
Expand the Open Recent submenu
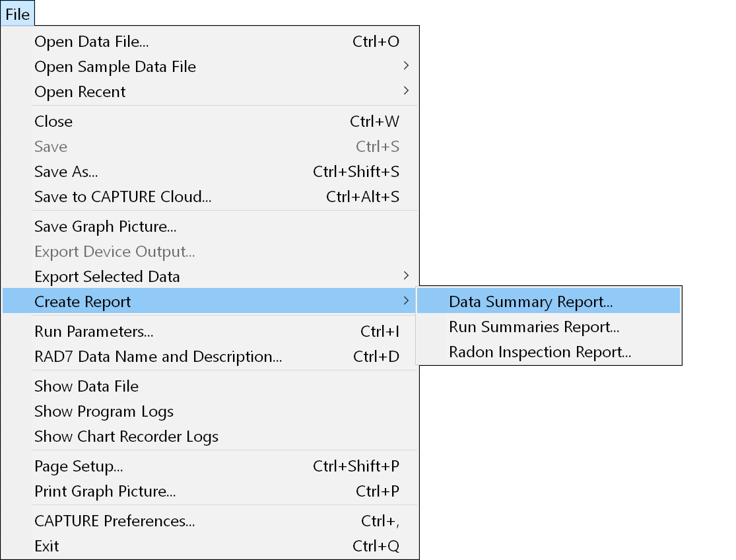click(x=80, y=92)
